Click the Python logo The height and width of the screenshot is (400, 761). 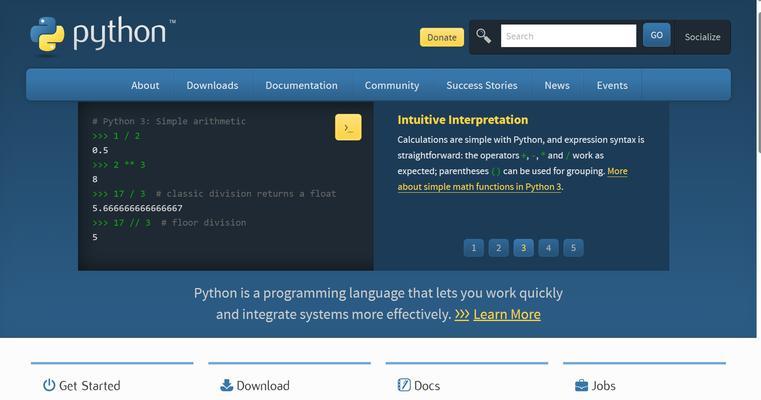pos(103,34)
